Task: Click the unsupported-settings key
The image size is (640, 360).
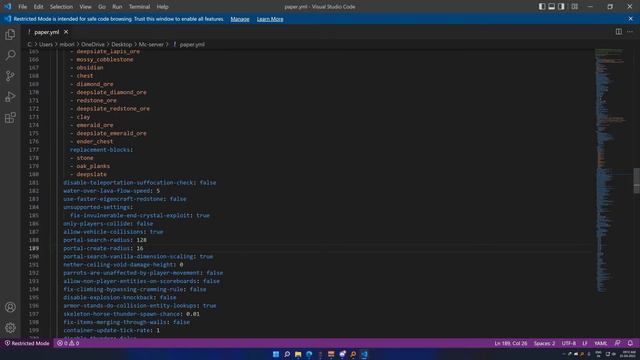Action: tap(96, 207)
